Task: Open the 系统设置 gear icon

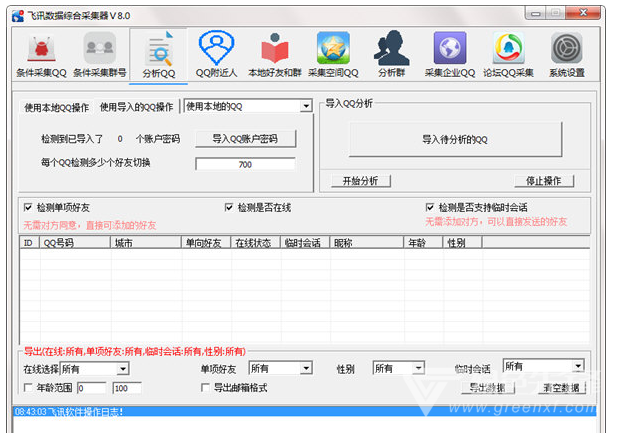Action: tap(567, 56)
